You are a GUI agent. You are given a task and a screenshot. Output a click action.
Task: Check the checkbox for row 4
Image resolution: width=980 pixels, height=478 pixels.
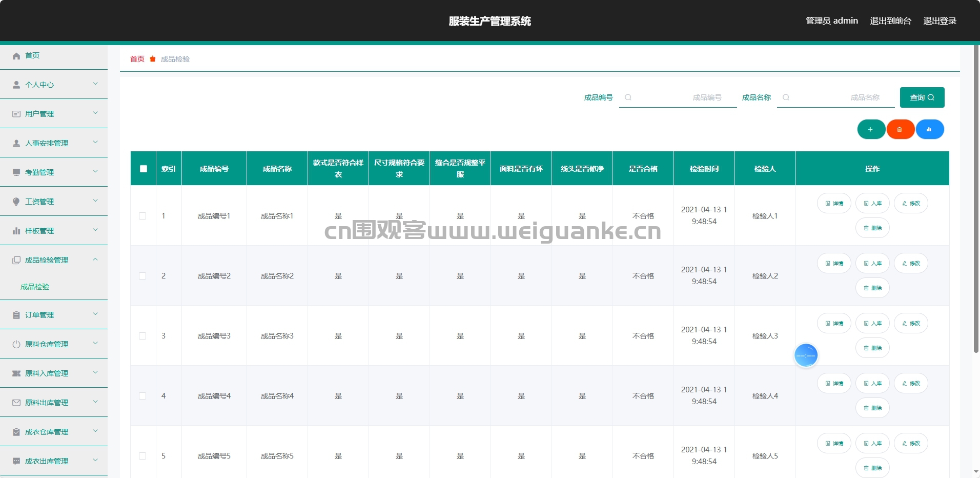142,396
